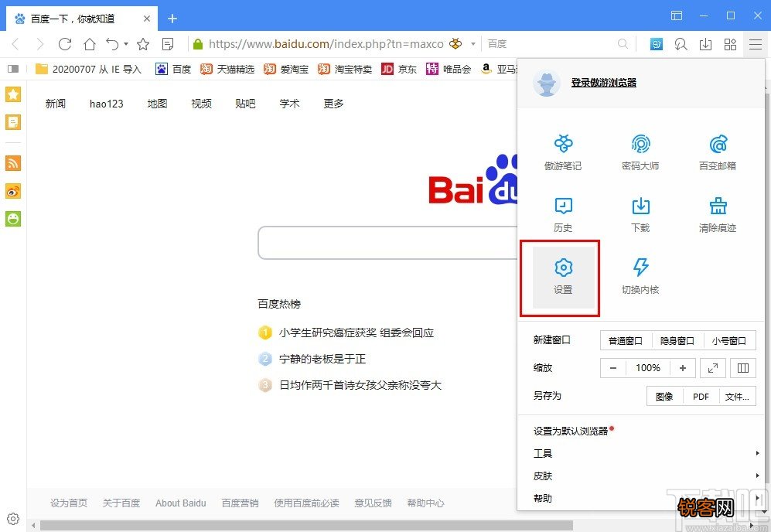The image size is (771, 532).
Task: Open hot topic 宁静的老板是于正
Action: (322, 359)
